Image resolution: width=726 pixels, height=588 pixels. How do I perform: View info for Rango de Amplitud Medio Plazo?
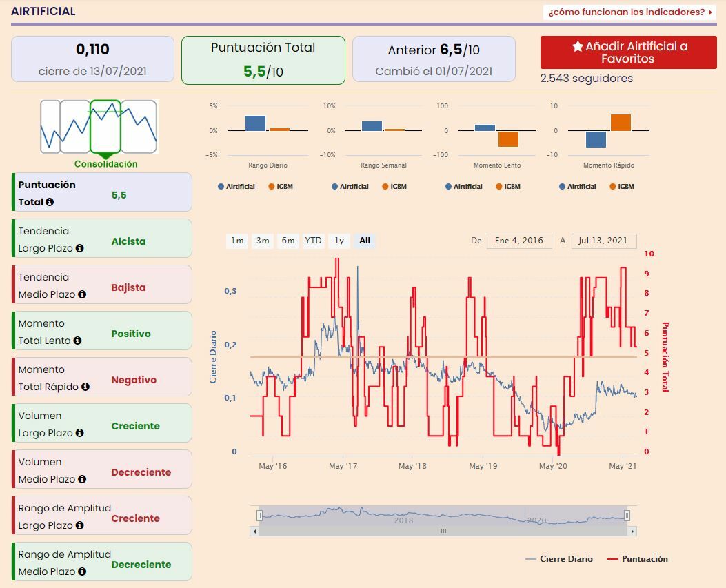pos(82,571)
